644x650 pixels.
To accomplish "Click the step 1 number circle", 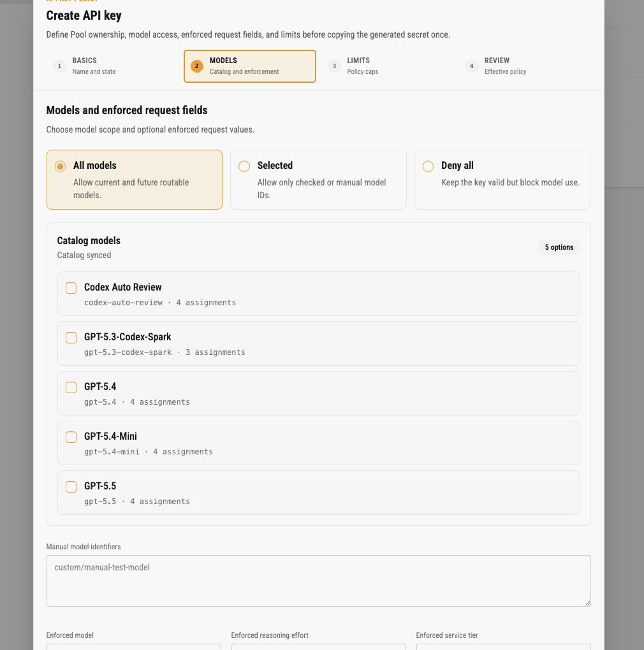I will [60, 66].
